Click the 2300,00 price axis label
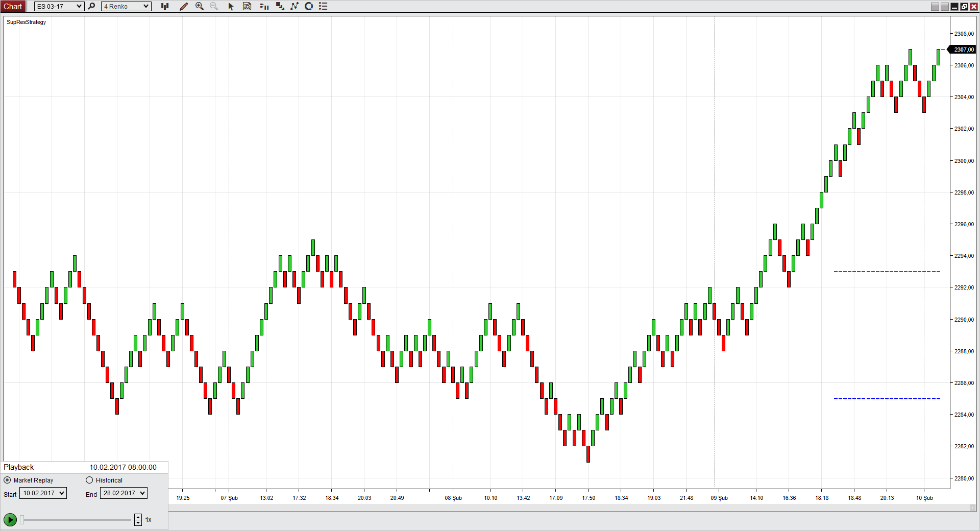This screenshot has height=531, width=980. click(964, 161)
